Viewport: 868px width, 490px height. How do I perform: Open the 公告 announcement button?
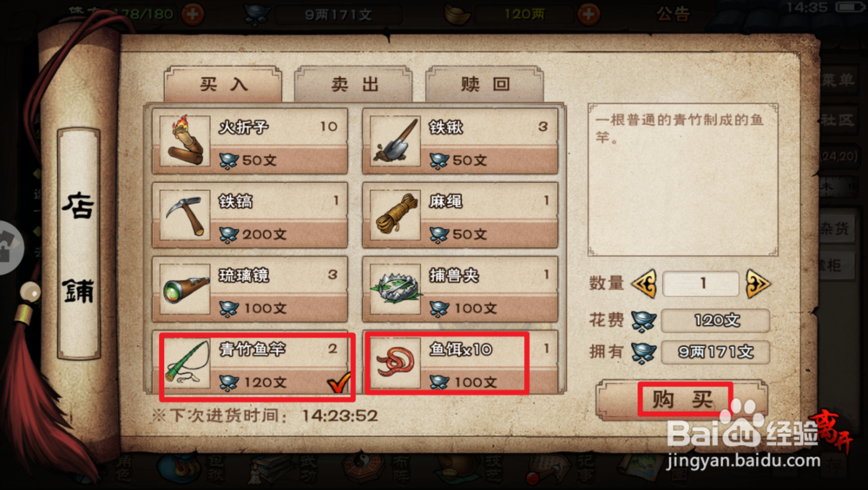point(674,14)
